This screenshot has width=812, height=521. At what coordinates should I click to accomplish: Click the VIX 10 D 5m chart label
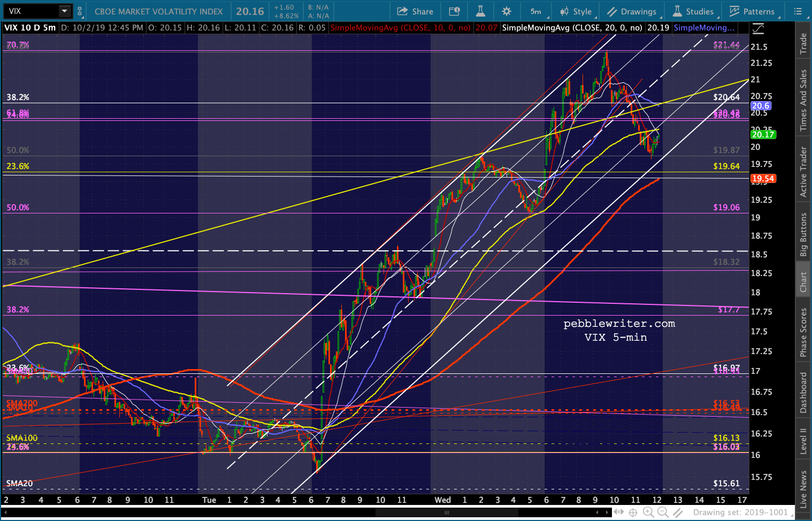point(30,28)
